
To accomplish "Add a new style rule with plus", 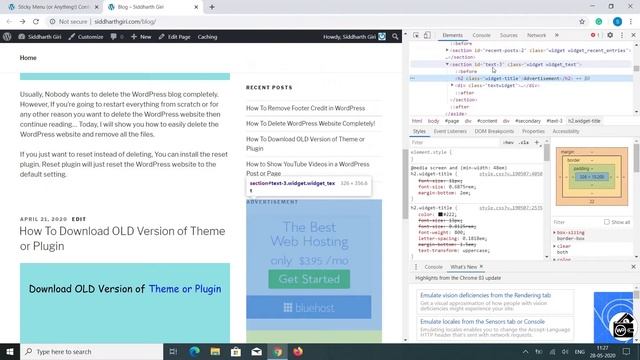I will (537, 142).
